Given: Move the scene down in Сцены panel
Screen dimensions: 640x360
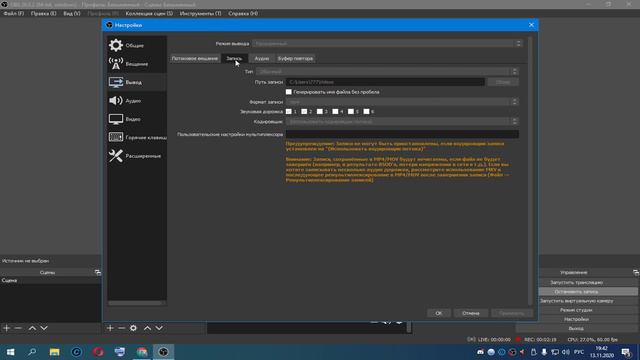Looking at the screenshot, I should tap(44, 328).
